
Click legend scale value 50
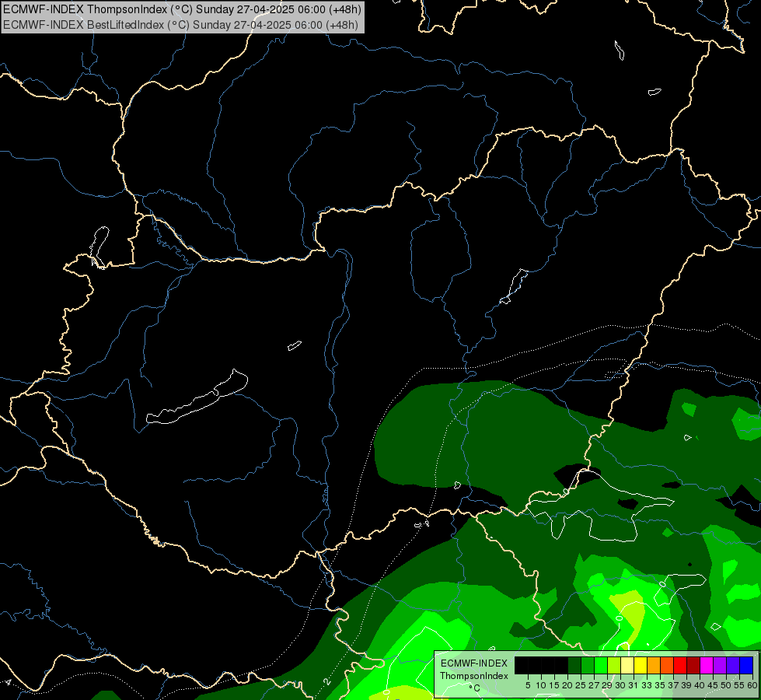click(x=727, y=685)
